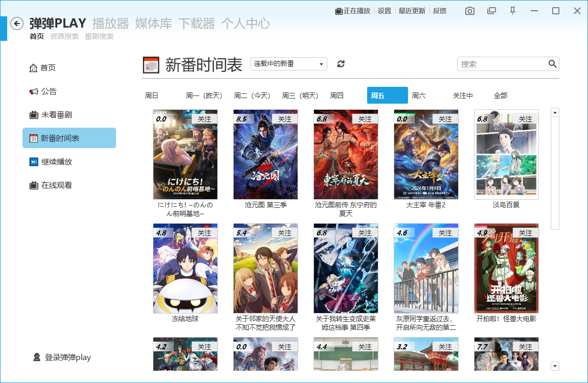
Task: Open 继续播放 in sidebar
Action: (x=51, y=162)
